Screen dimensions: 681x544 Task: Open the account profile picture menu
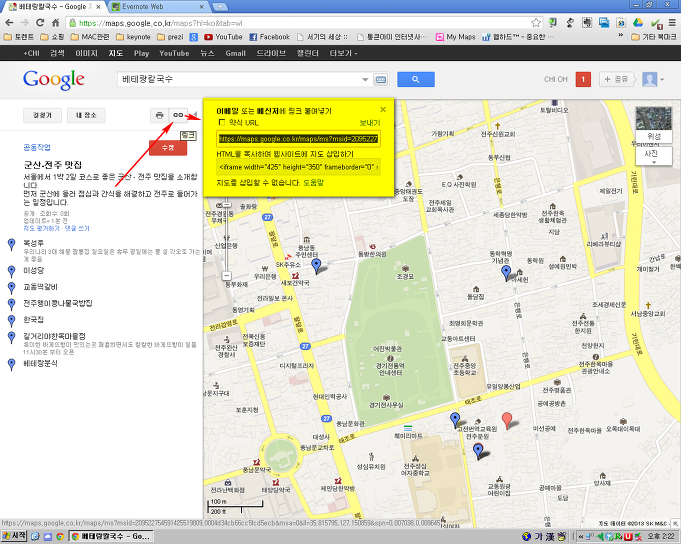(652, 79)
